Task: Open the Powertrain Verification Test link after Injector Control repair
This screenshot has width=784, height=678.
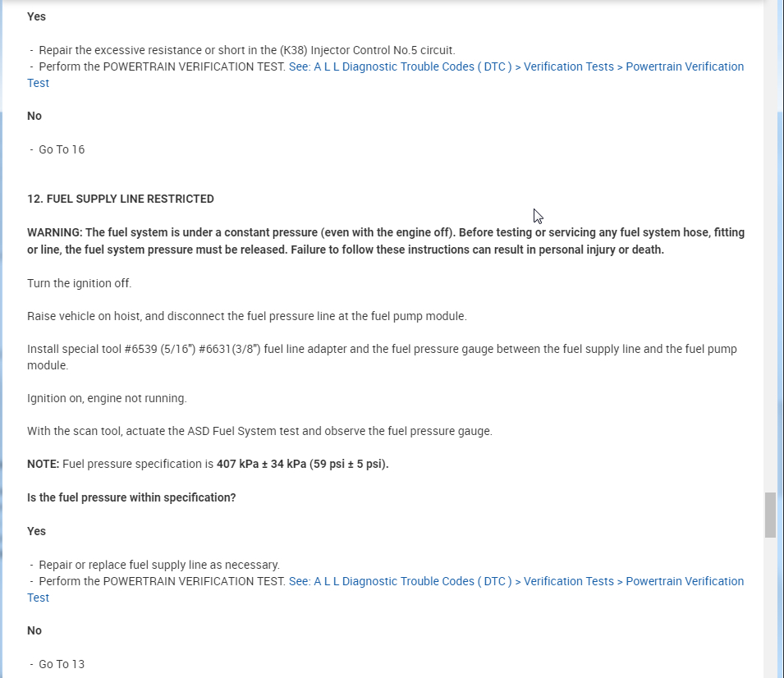Action: 516,66
